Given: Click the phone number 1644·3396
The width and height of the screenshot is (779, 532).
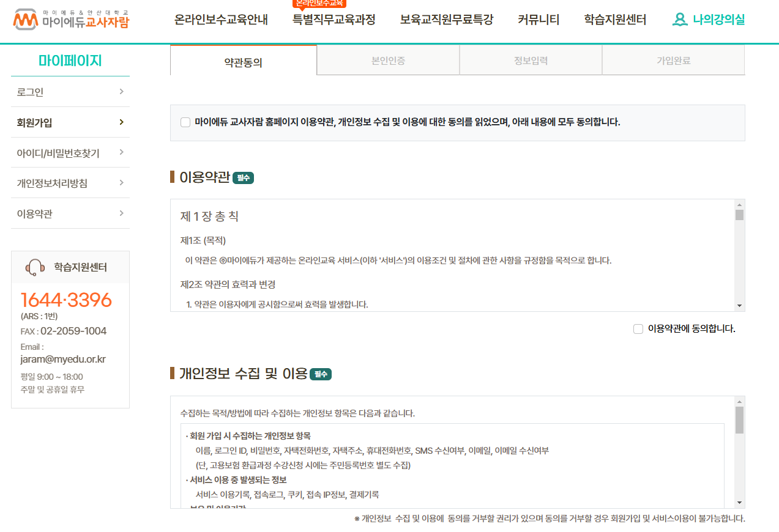Looking at the screenshot, I should (x=66, y=300).
